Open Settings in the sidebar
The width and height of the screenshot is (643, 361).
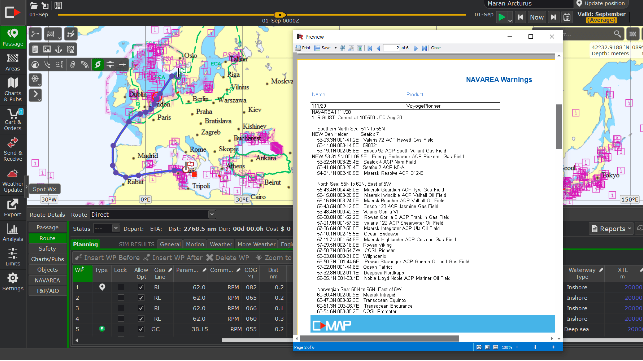13,281
